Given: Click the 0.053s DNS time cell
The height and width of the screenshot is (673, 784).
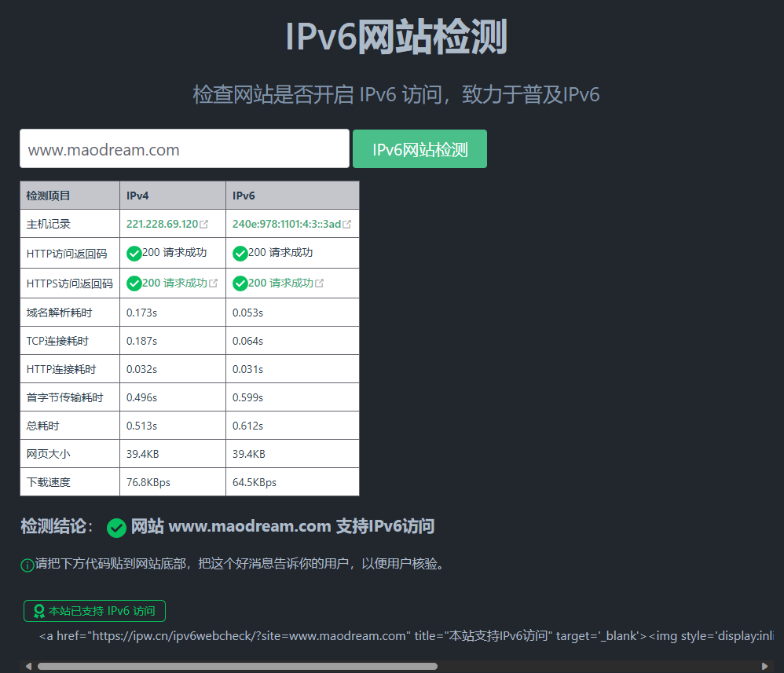Looking at the screenshot, I should click(292, 313).
